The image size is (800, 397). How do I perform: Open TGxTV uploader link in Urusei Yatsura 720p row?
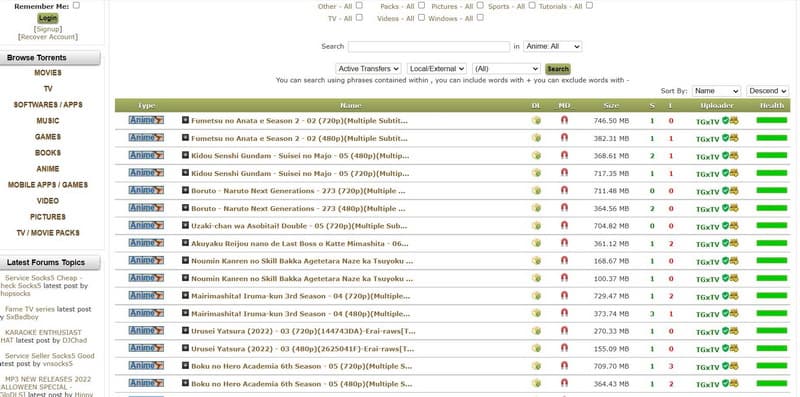708,332
